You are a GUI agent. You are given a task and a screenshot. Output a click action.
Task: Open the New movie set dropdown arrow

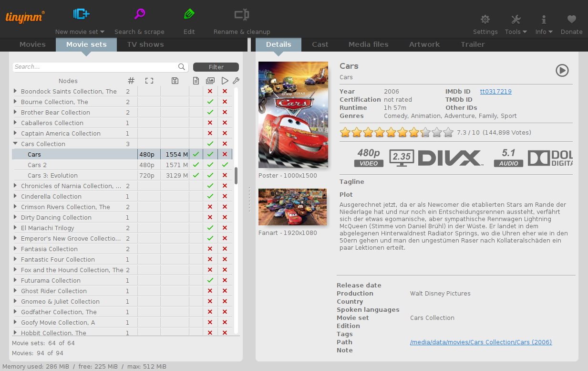pyautogui.click(x=102, y=32)
